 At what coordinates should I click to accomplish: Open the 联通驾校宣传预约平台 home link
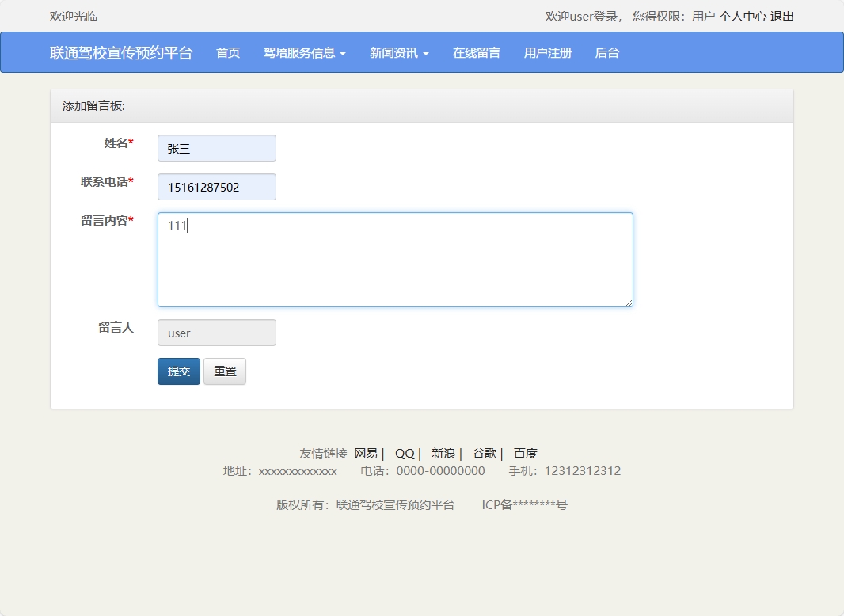[121, 53]
